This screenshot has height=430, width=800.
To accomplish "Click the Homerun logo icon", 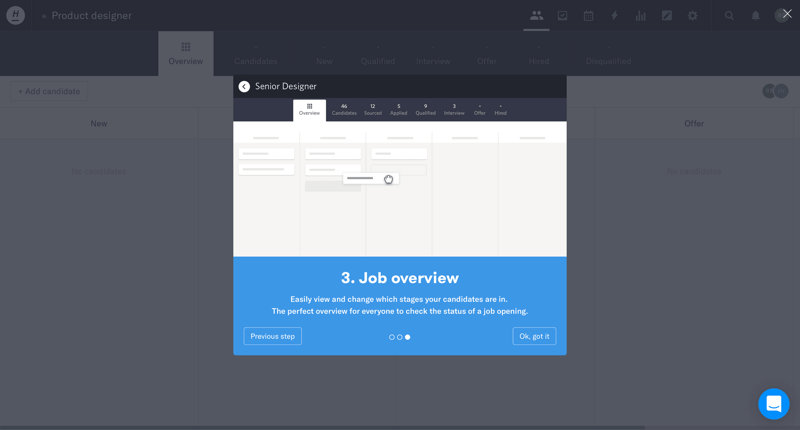I will (x=15, y=15).
